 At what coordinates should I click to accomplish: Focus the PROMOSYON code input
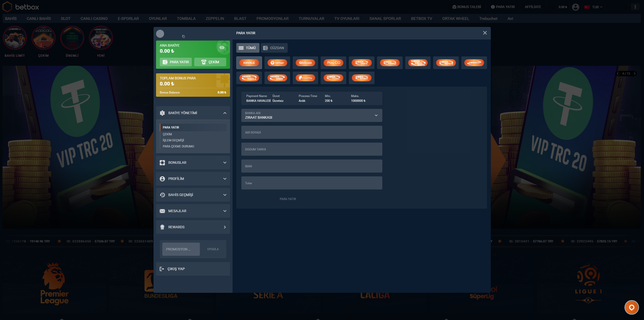(x=181, y=249)
